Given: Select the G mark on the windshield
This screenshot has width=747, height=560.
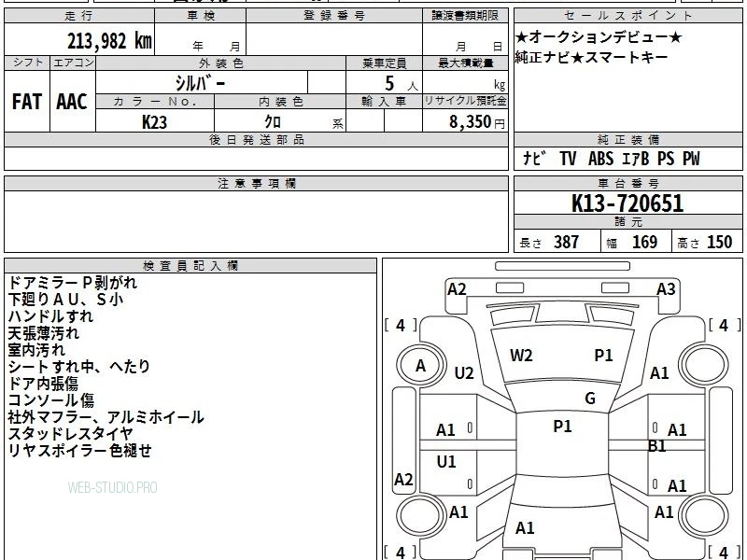Looking at the screenshot, I should point(590,399).
